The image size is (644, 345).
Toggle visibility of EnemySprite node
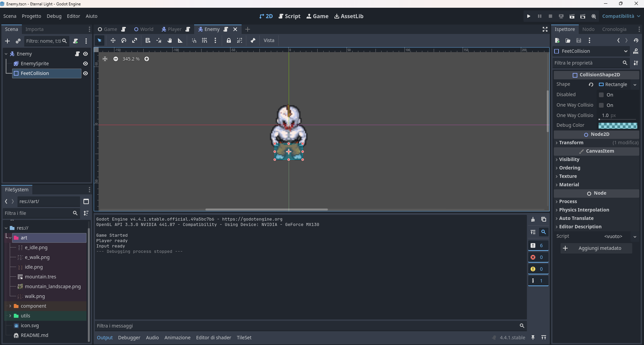coord(85,64)
